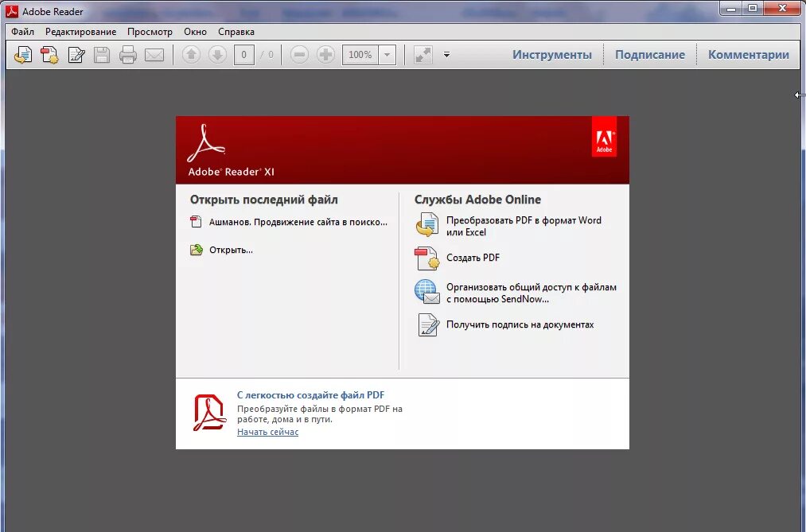Minimize the Adobe Reader window
Image resolution: width=806 pixels, height=532 pixels.
tap(731, 9)
